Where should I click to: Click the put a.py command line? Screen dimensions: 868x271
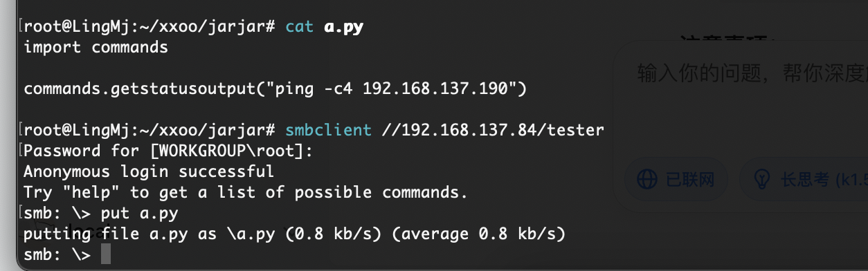click(139, 213)
